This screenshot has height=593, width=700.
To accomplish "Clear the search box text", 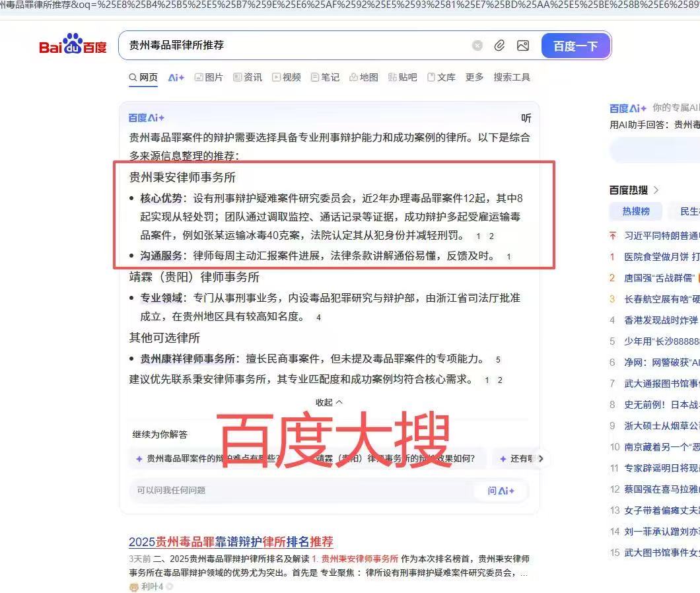I will [x=477, y=46].
